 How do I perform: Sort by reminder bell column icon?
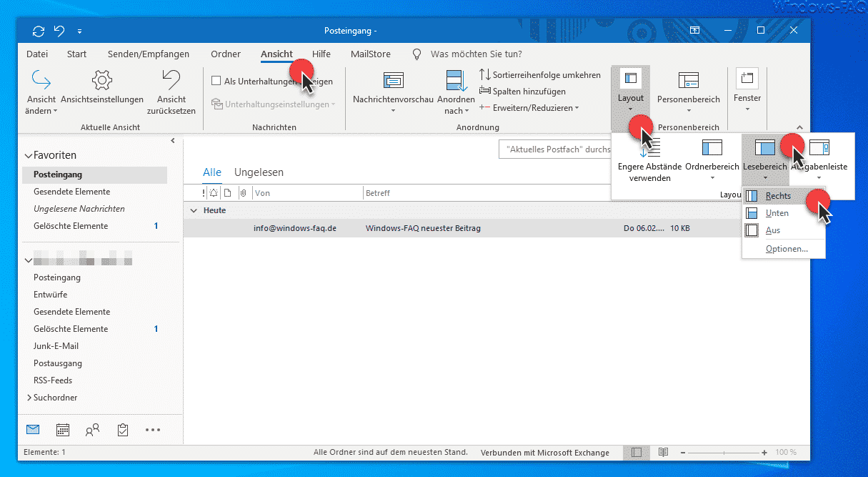click(214, 193)
